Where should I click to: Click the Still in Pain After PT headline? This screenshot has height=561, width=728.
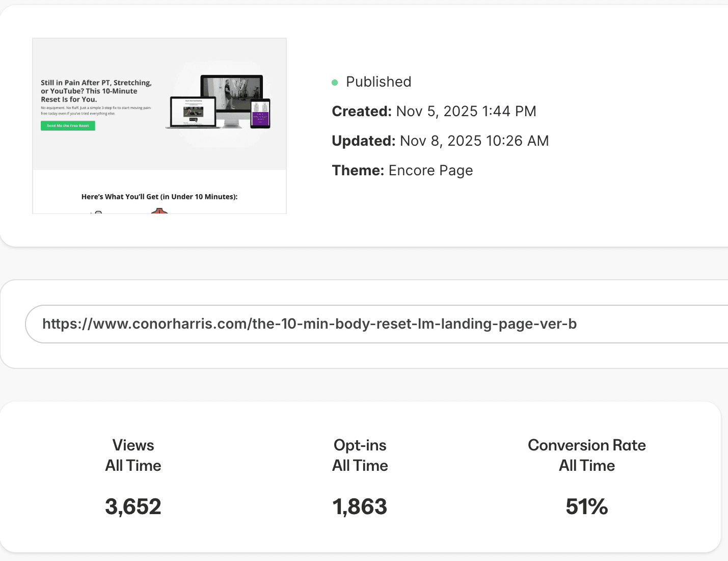point(96,91)
